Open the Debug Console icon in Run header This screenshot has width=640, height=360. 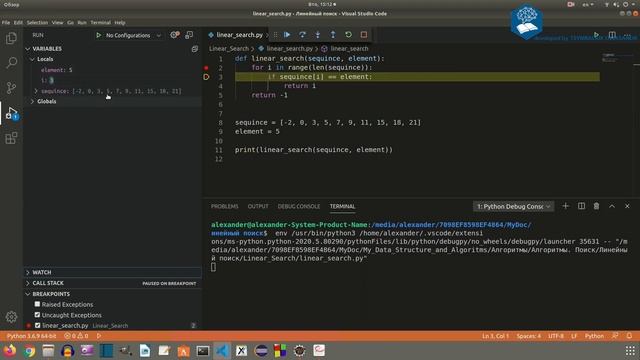(189, 35)
